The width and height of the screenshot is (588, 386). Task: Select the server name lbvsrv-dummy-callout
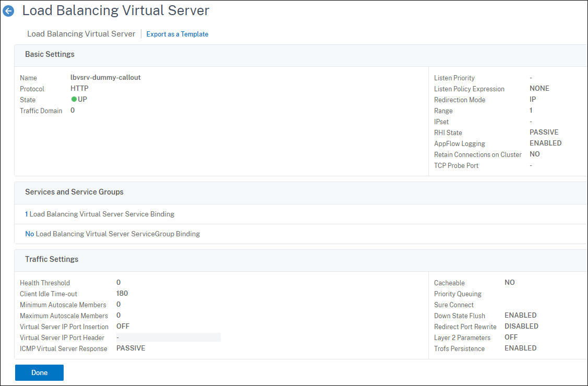(105, 78)
